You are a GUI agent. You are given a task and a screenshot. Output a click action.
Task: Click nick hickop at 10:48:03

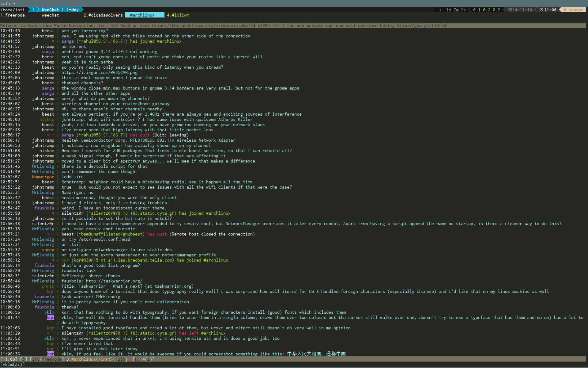(x=47, y=119)
